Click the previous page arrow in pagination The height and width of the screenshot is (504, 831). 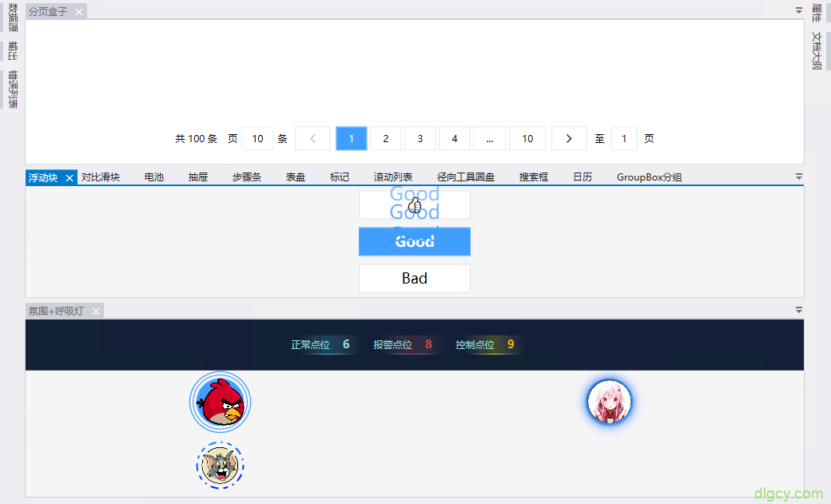click(312, 138)
